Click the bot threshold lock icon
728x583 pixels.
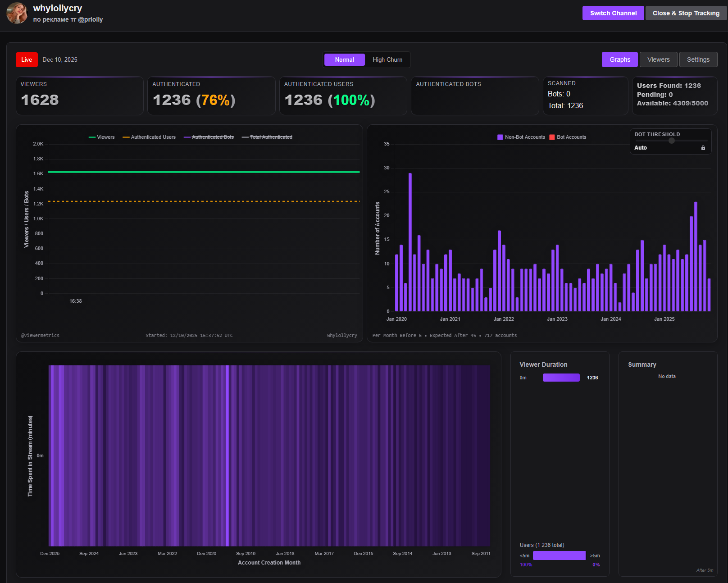[x=703, y=148]
